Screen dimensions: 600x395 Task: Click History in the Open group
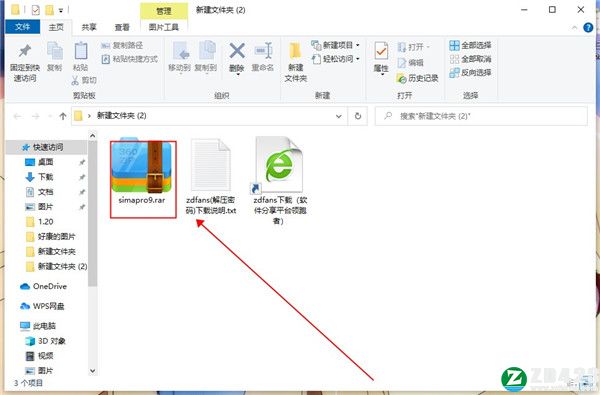417,78
